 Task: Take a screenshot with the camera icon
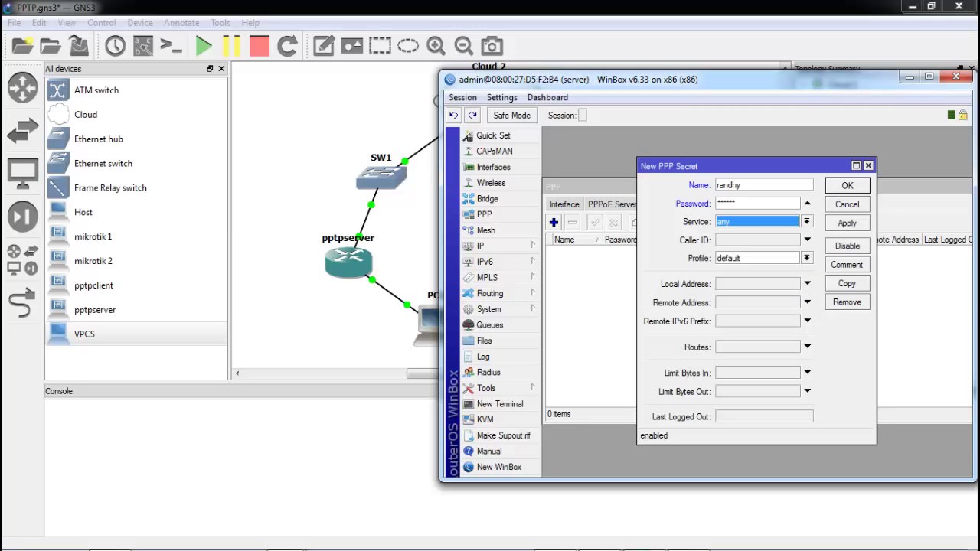[x=492, y=46]
